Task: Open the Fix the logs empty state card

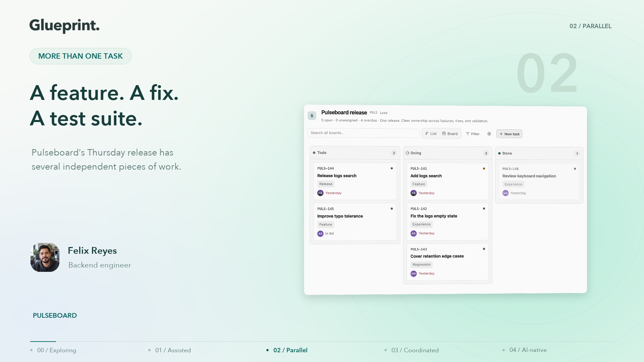Action: 447,222
